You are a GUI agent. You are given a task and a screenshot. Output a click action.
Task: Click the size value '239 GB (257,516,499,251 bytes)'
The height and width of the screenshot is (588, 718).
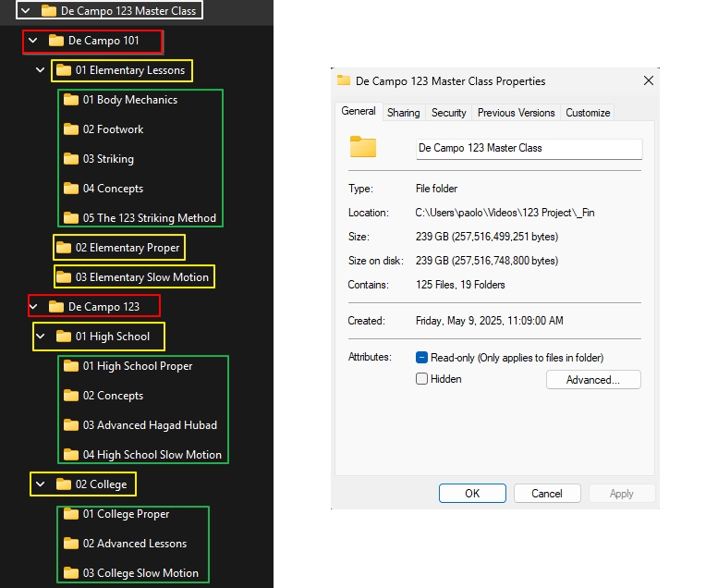487,237
